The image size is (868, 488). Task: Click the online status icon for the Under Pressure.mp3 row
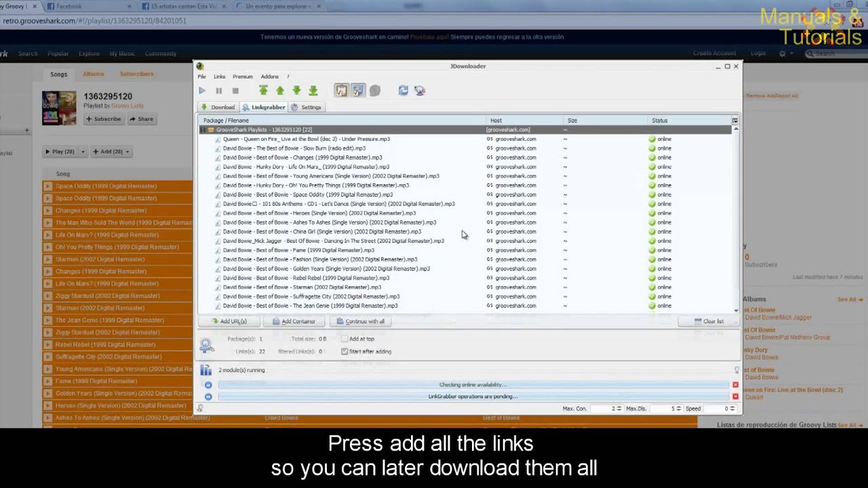(x=652, y=139)
